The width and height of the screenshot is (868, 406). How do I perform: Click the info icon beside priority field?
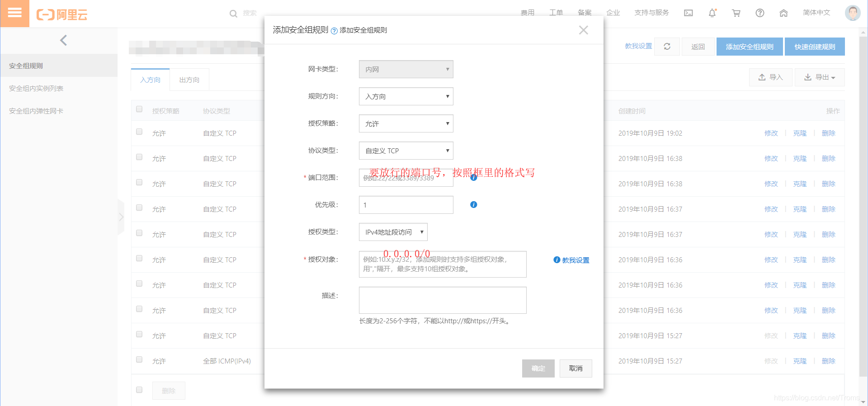(x=474, y=205)
